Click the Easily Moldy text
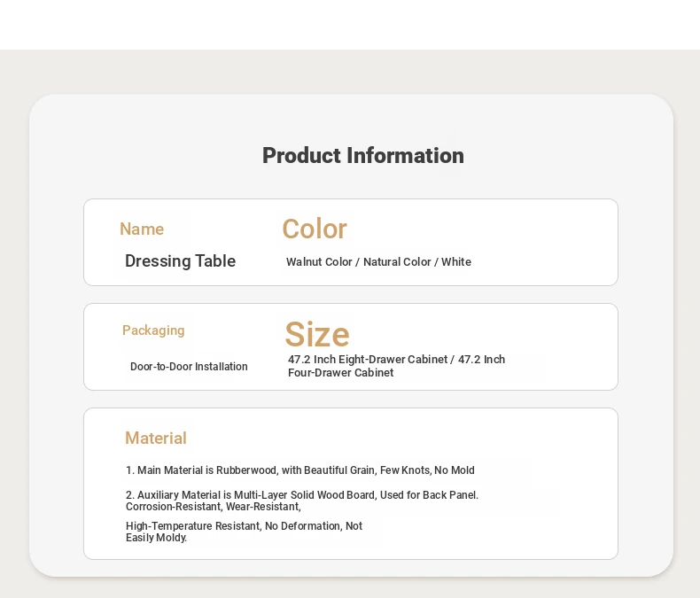The width and height of the screenshot is (700, 598). (156, 537)
